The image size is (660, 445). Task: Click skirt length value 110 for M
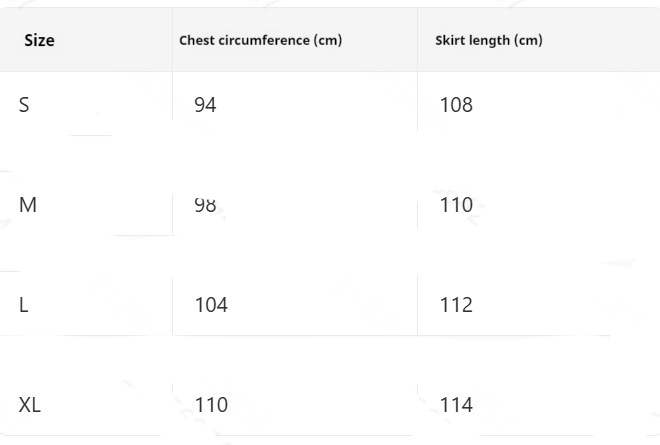pos(456,205)
